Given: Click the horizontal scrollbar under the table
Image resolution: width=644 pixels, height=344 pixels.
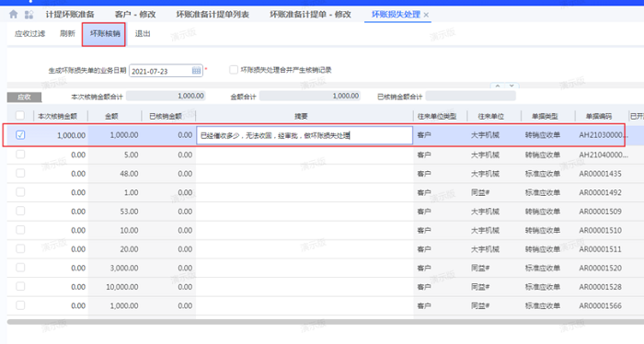Looking at the screenshot, I should click(326, 322).
